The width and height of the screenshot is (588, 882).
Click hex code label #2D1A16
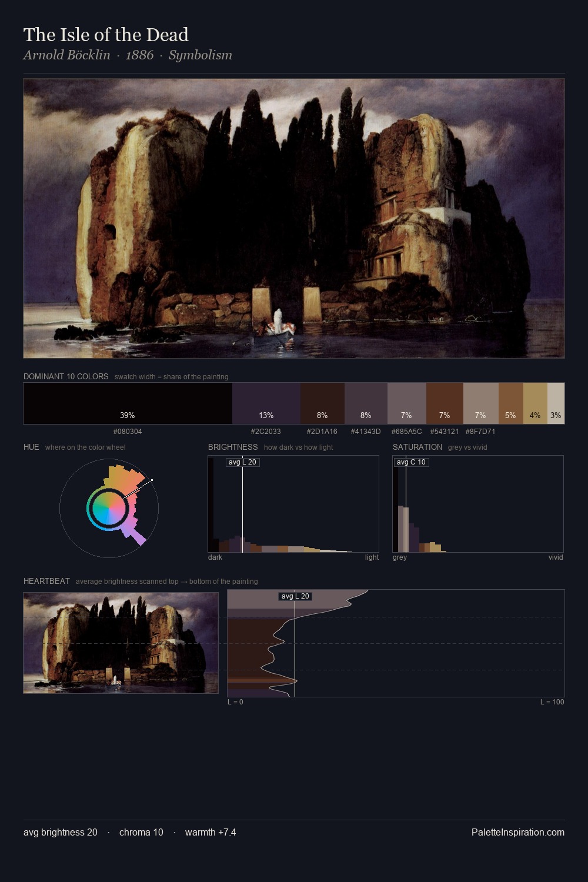click(322, 432)
